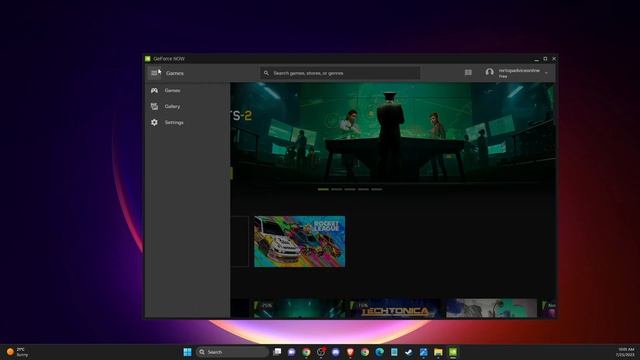Select the first carousel page indicator
640x360 pixels.
click(x=323, y=189)
